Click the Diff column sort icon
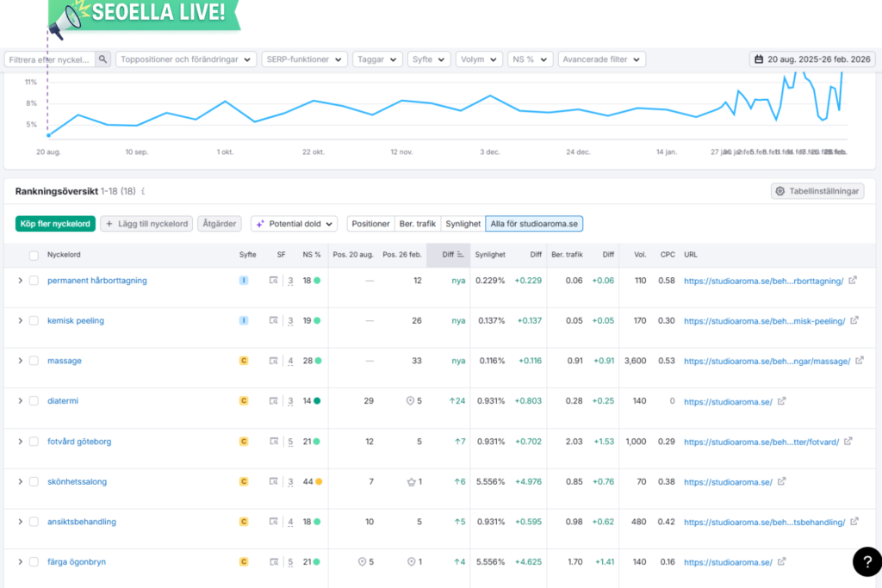 (x=460, y=255)
